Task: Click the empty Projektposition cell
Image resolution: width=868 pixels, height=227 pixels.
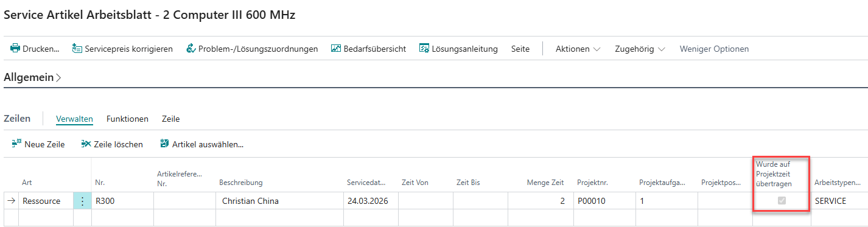Action: 725,201
